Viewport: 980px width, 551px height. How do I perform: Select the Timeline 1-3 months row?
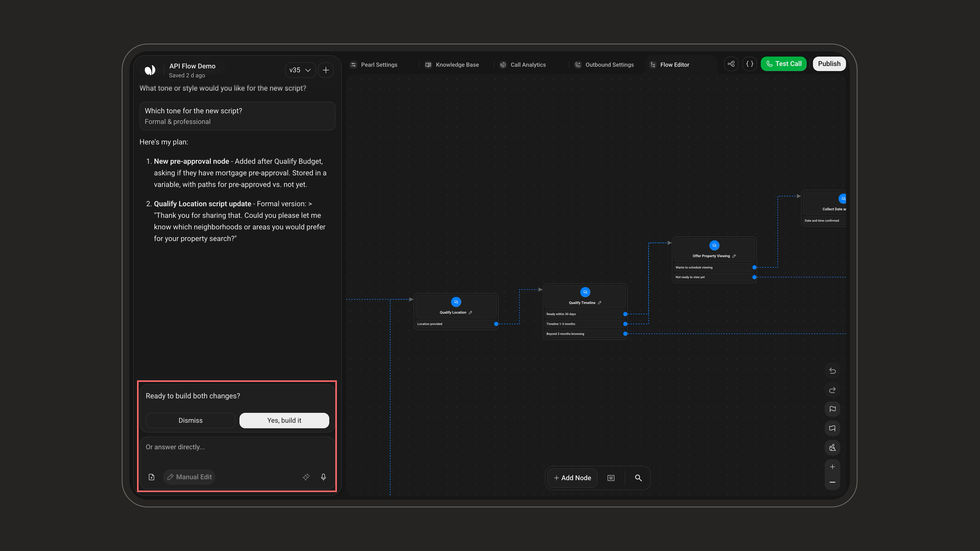tap(585, 324)
